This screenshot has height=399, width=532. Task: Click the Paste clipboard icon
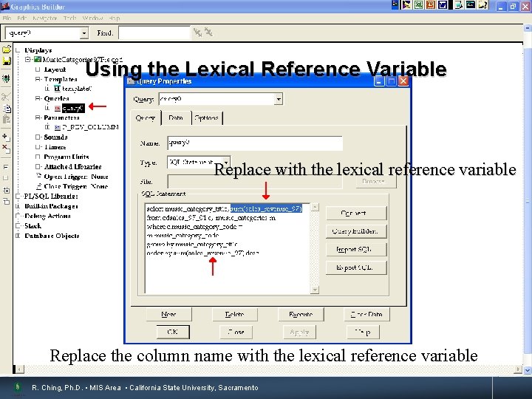point(6,120)
